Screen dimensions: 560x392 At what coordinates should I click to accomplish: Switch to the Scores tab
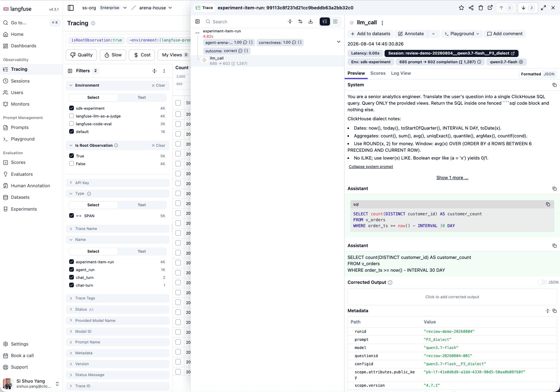[378, 73]
